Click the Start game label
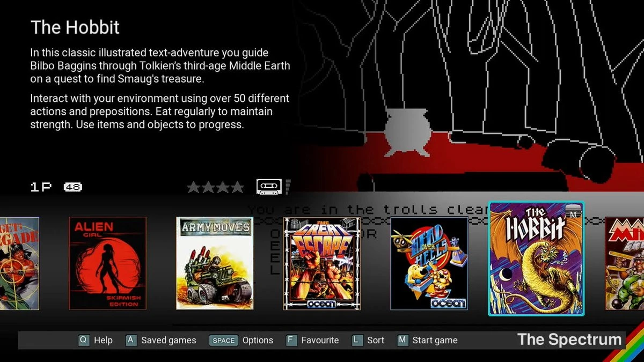This screenshot has width=644, height=362. point(435,340)
